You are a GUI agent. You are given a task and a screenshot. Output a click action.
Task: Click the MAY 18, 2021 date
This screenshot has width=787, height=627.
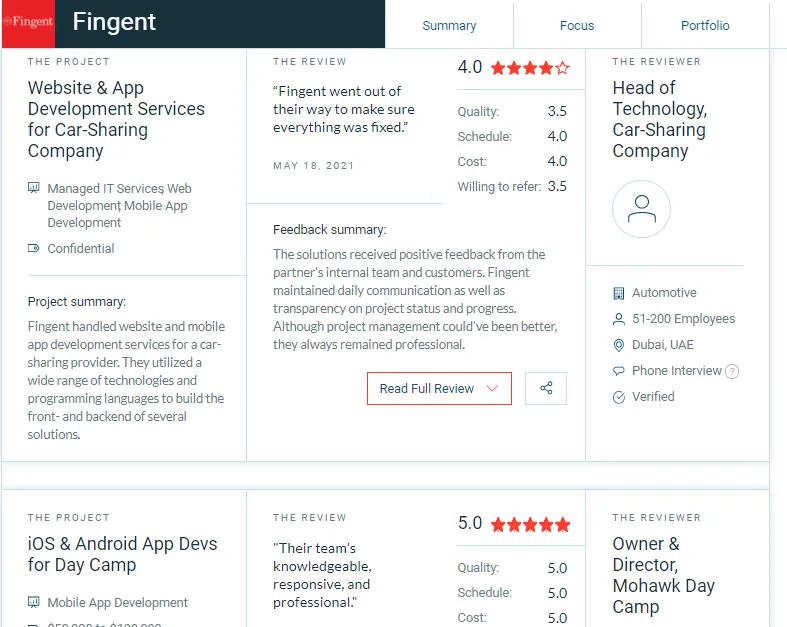314,166
